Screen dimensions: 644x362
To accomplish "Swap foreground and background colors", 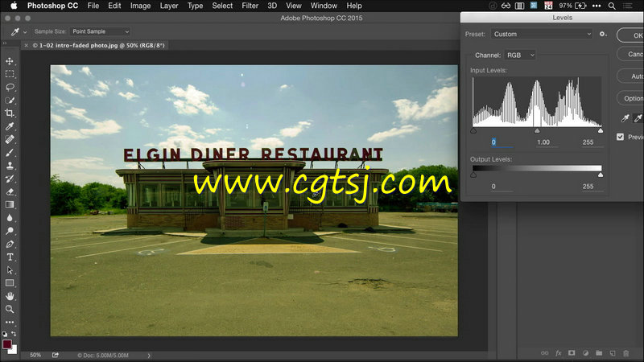I will (x=14, y=334).
